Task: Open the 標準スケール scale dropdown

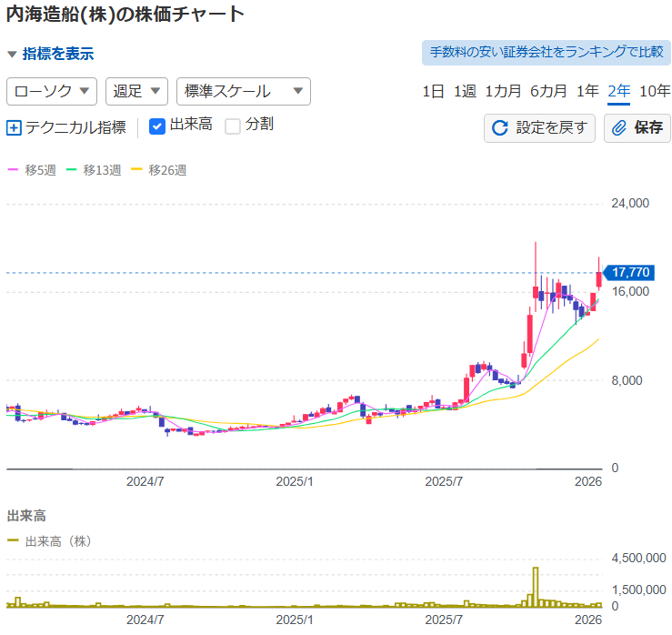Action: pyautogui.click(x=243, y=91)
